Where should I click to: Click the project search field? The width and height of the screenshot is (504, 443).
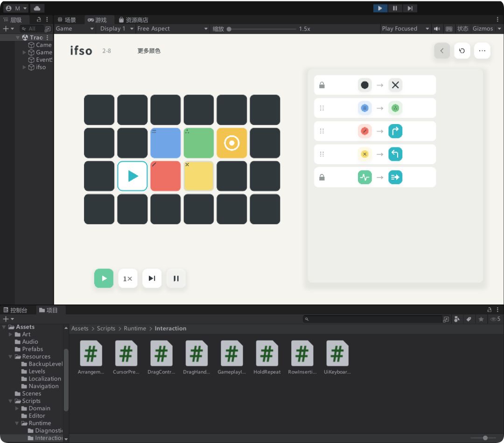click(x=373, y=319)
